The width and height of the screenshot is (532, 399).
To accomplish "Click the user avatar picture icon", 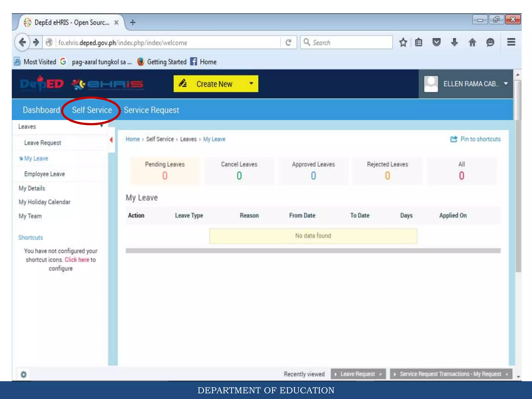I will pos(431,84).
